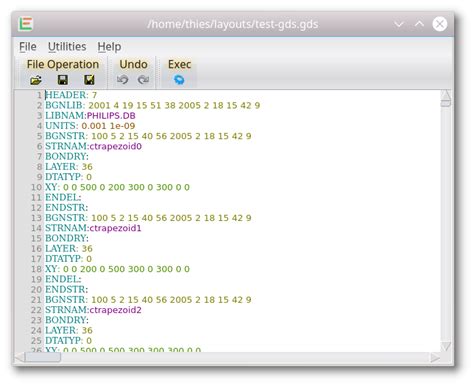Click the text 'LIBNAM:PHILIPS.DB'
This screenshot has height=386, width=474.
90,116
